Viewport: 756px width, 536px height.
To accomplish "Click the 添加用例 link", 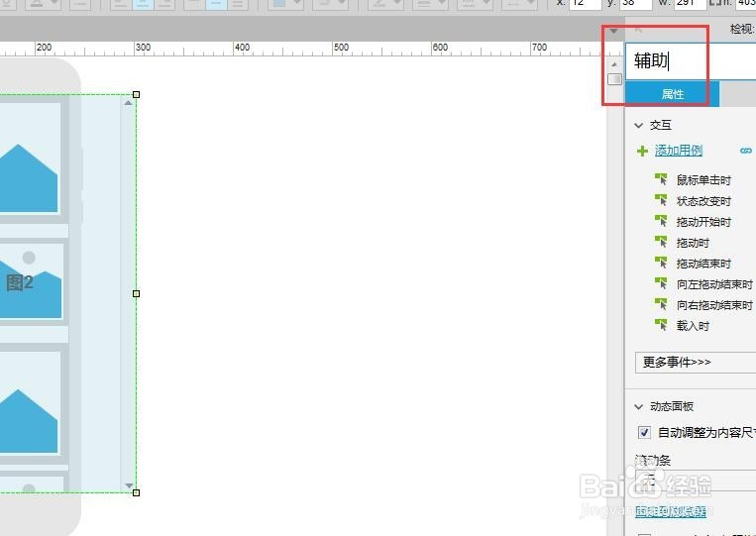I will point(679,151).
